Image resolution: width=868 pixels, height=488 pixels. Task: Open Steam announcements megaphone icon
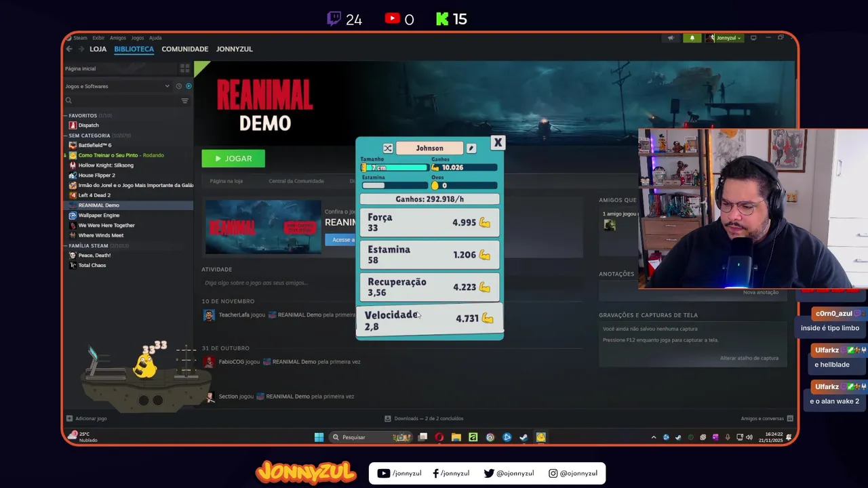(671, 38)
